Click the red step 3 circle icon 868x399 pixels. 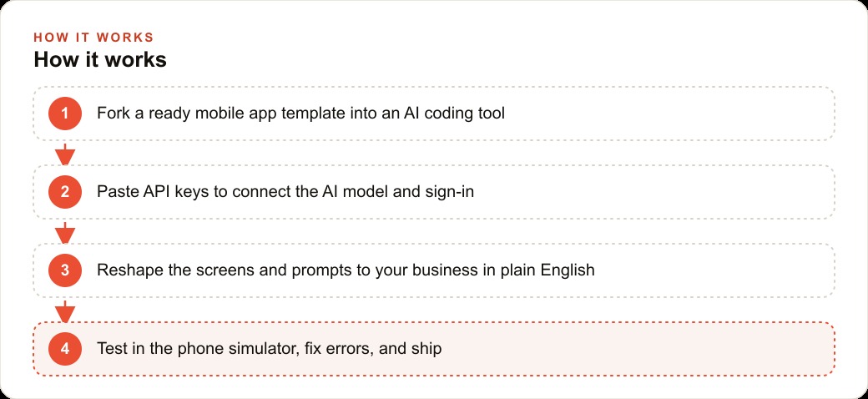coord(65,270)
